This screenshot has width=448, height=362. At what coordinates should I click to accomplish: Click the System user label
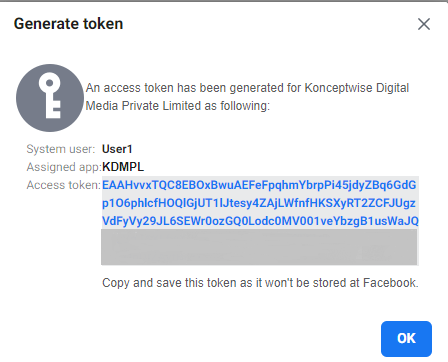(61, 149)
